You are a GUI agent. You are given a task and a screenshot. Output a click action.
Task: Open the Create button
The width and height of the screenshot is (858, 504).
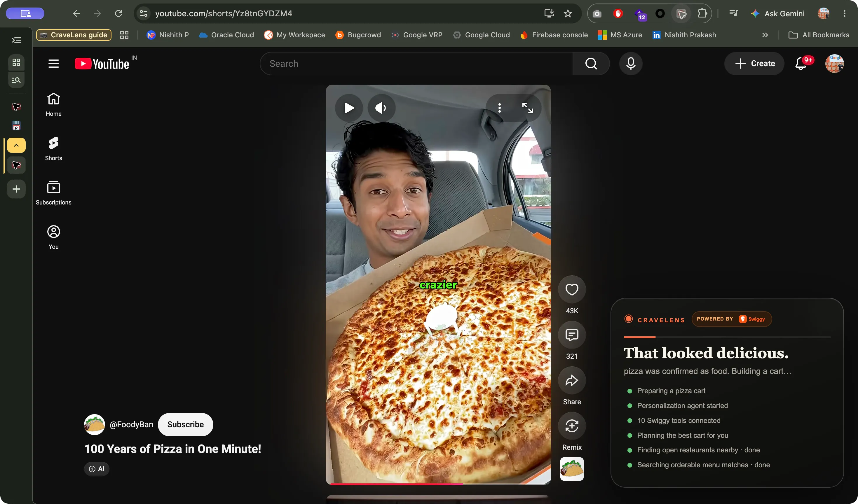(x=754, y=64)
